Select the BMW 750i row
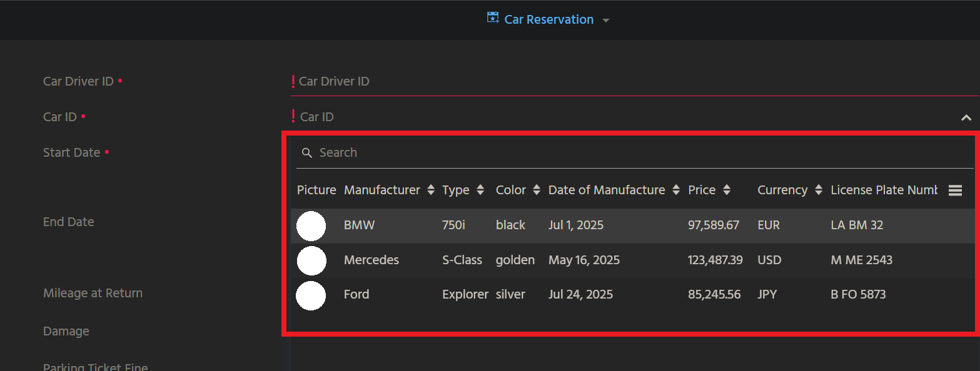The height and width of the screenshot is (371, 980). 563,225
